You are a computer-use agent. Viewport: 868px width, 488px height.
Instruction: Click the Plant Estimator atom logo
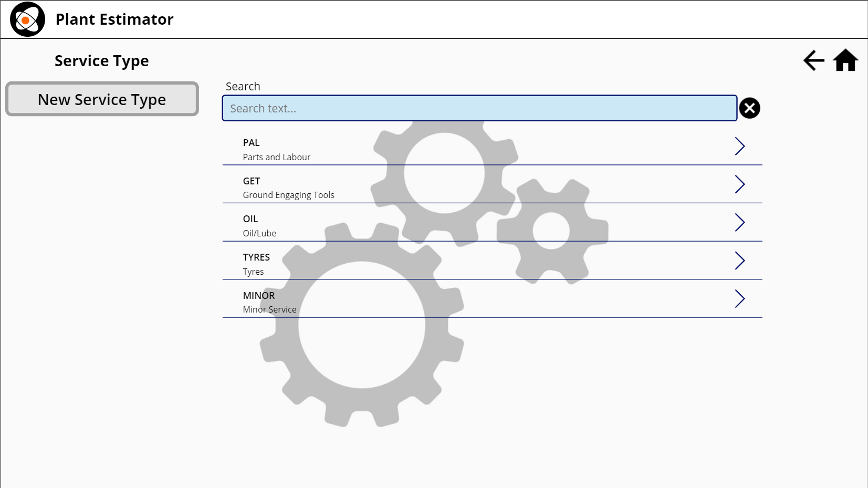27,19
